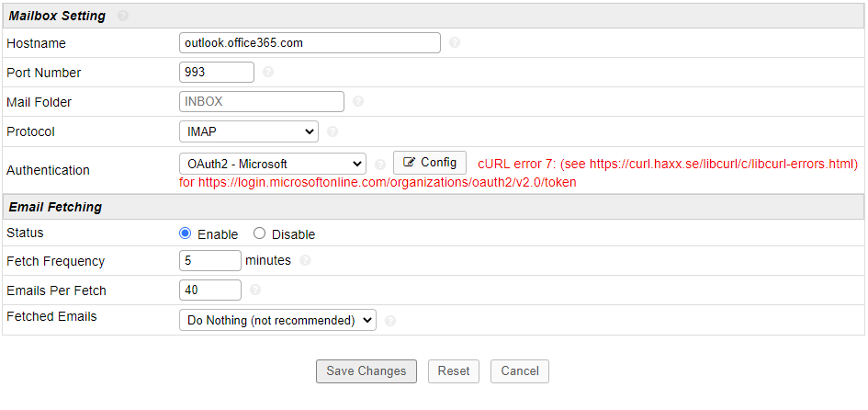Image resolution: width=868 pixels, height=410 pixels.
Task: Click the Save Changes button
Action: pyautogui.click(x=366, y=371)
